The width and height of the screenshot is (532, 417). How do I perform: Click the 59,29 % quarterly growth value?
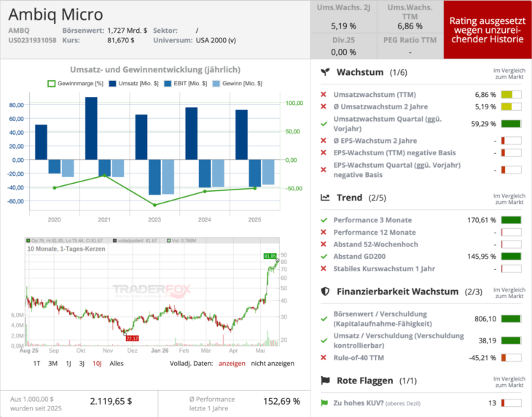coord(483,124)
